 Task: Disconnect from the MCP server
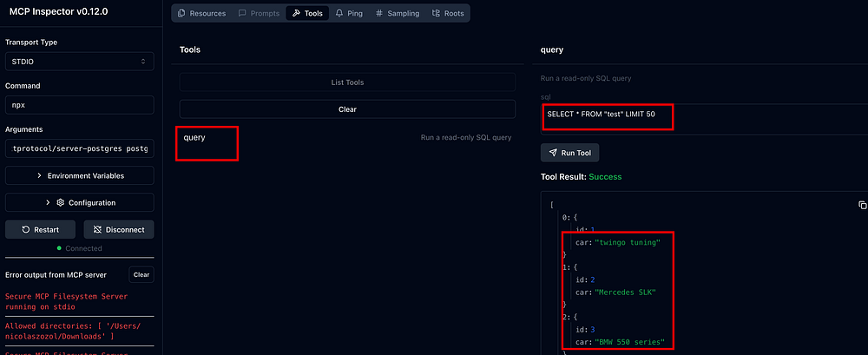point(118,229)
